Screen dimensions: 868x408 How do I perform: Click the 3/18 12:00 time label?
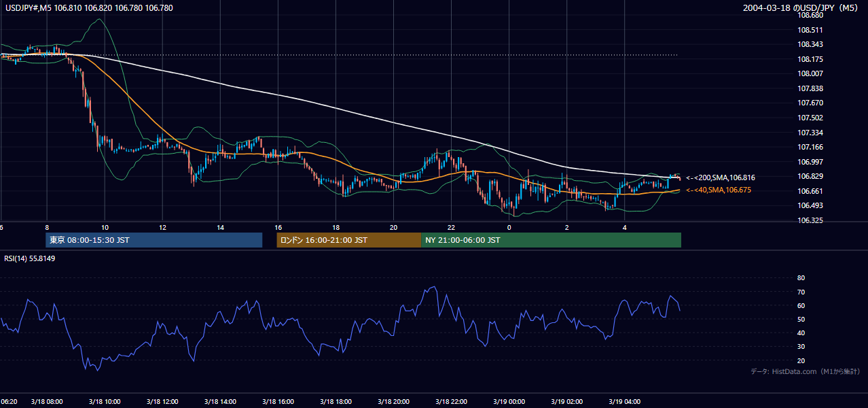pyautogui.click(x=162, y=402)
